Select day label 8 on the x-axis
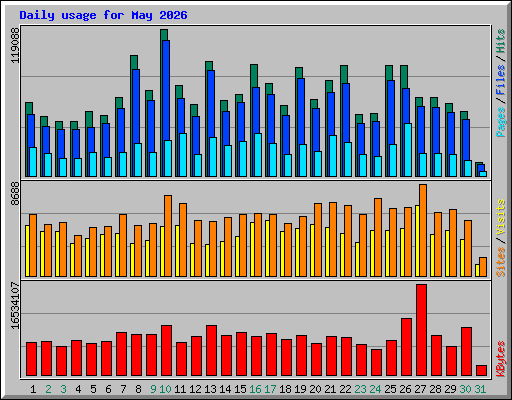This screenshot has height=400, width=512. point(138,389)
